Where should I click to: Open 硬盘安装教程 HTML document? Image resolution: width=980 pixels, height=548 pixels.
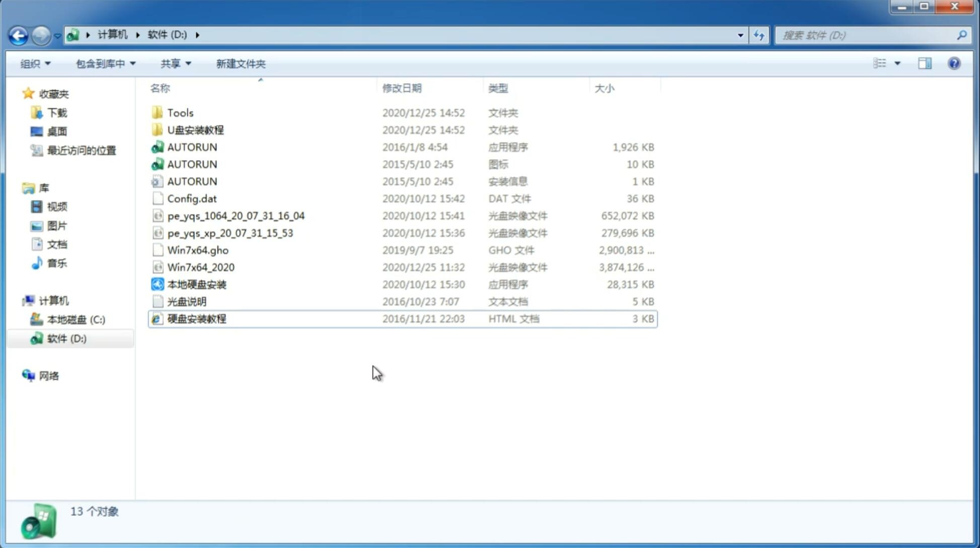[x=196, y=318]
